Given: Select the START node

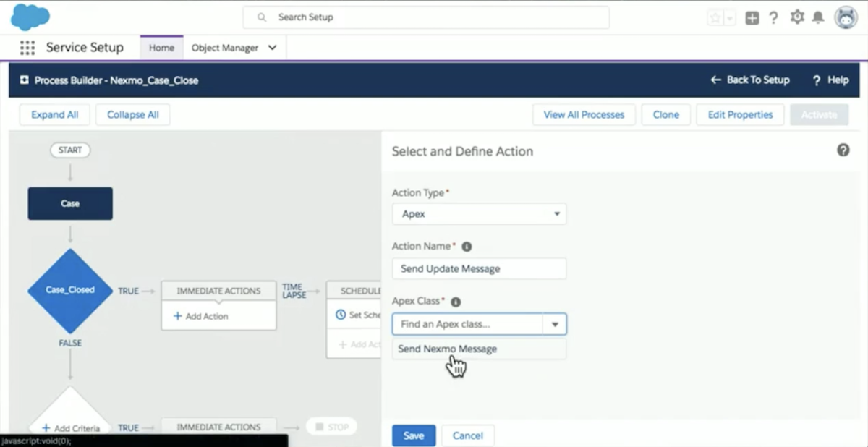Looking at the screenshot, I should 70,150.
